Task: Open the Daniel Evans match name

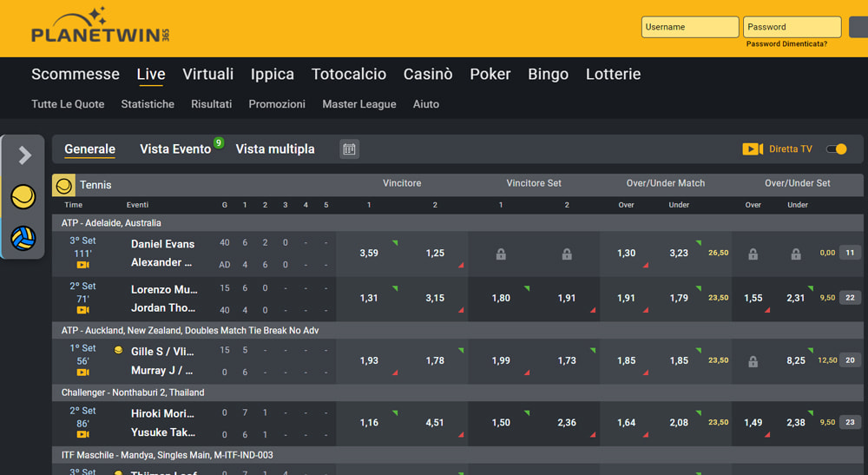Action: pos(162,244)
